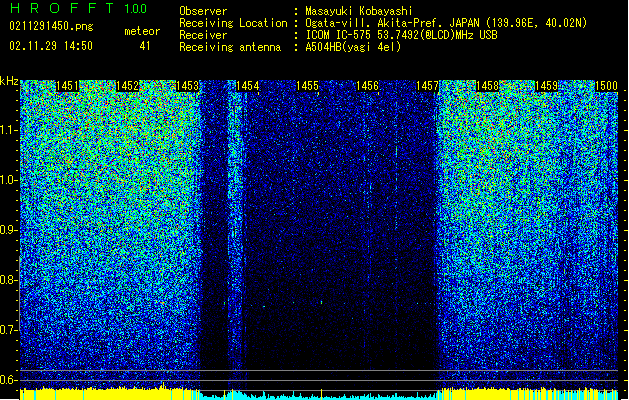Click the 1500 time marker
The width and height of the screenshot is (629, 400).
[606, 86]
